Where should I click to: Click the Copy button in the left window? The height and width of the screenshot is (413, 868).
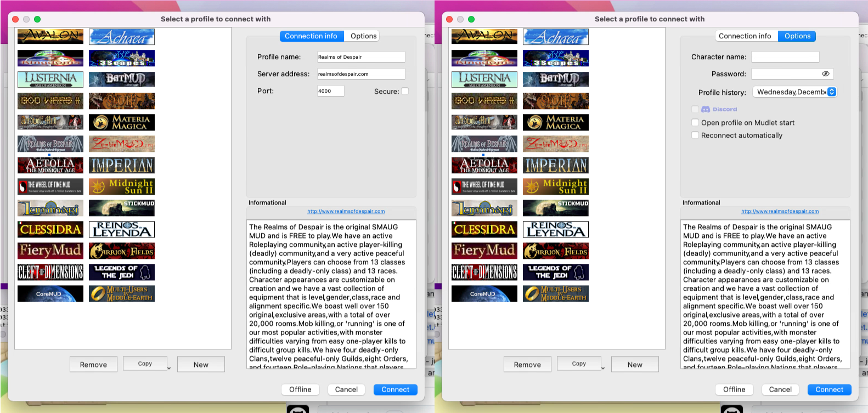145,364
